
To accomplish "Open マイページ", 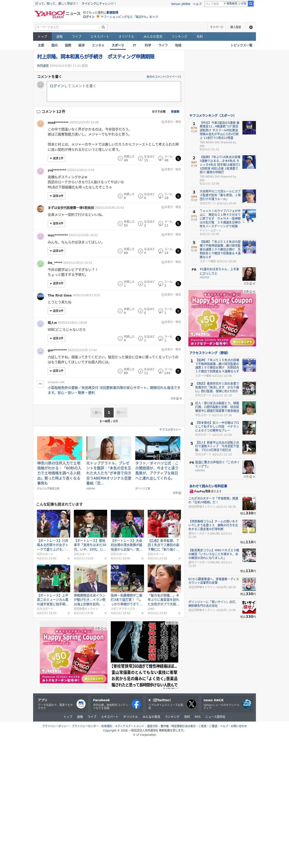I will pyautogui.click(x=216, y=27).
